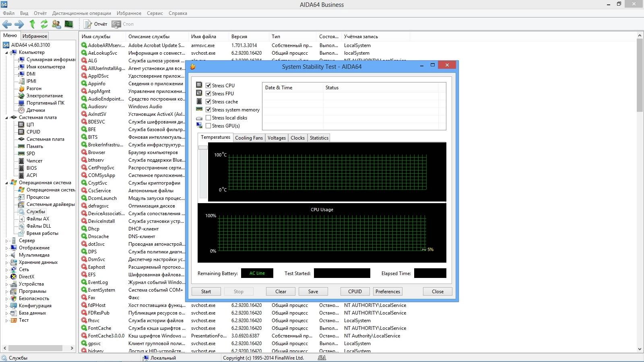The image size is (644, 362).
Task: Go forward with the blue right arrow
Action: (x=19, y=24)
